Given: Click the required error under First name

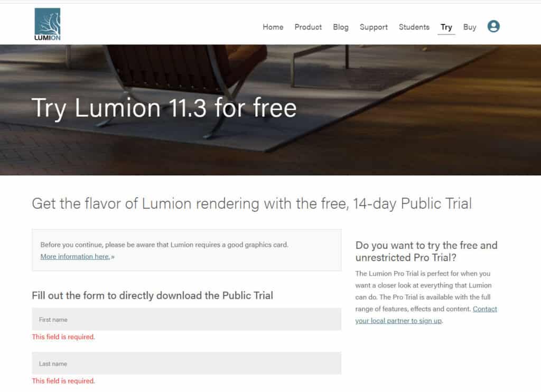Looking at the screenshot, I should [x=63, y=337].
